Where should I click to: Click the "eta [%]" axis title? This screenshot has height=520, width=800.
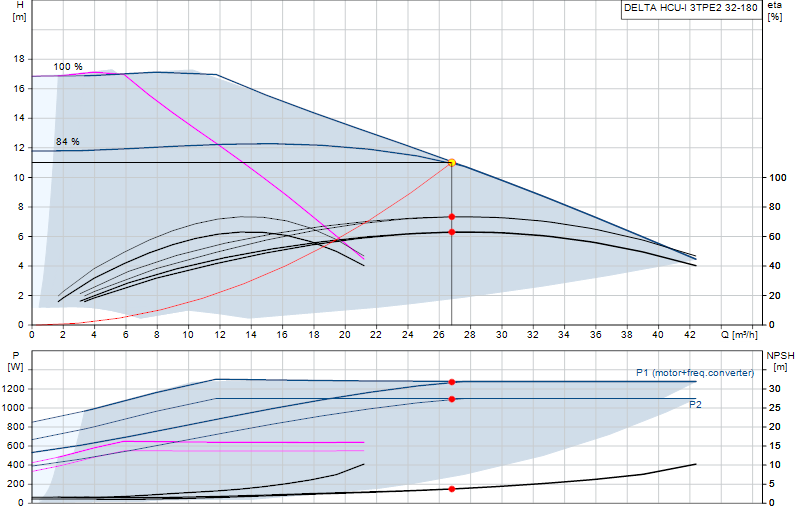tap(774, 11)
